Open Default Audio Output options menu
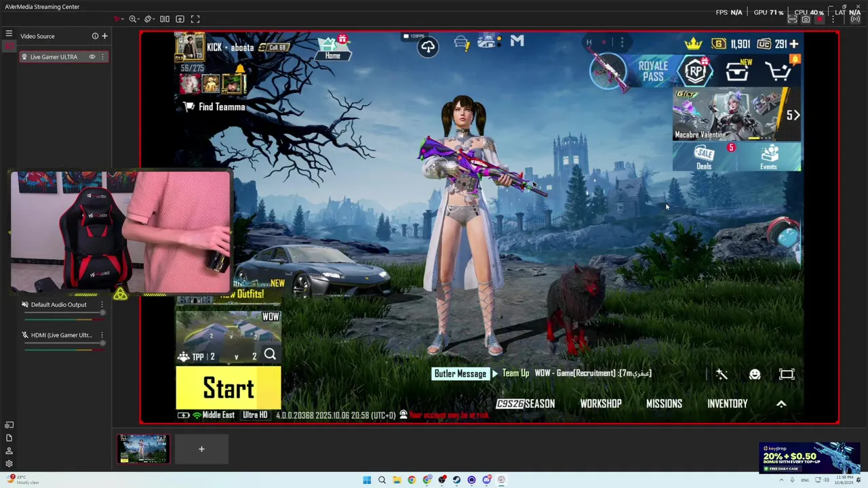The image size is (868, 488). pos(102,305)
